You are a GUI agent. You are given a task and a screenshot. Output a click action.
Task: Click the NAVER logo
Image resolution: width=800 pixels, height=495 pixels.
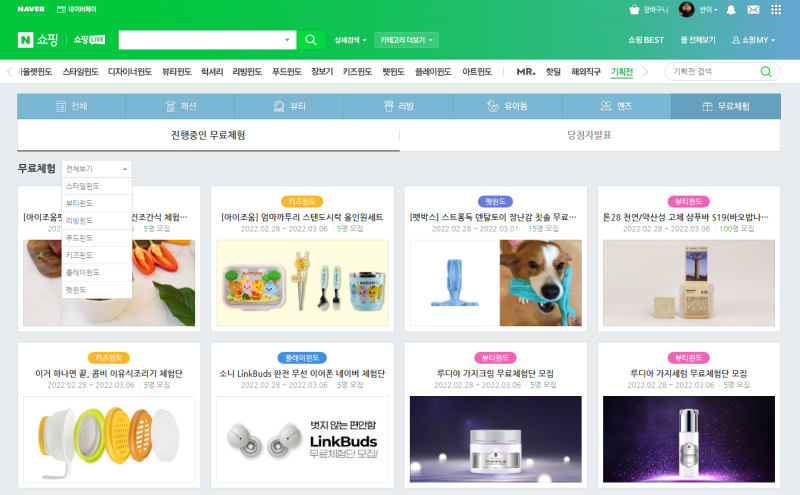click(x=31, y=9)
